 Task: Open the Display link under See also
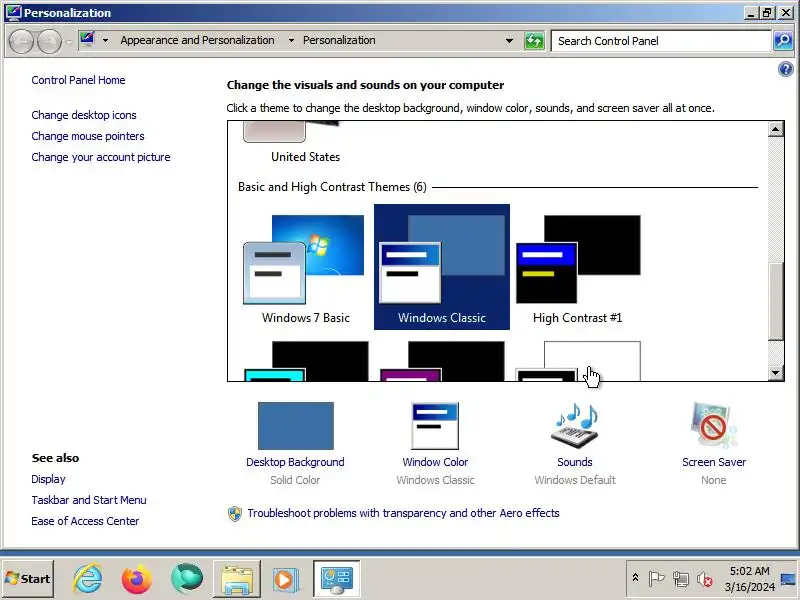coord(48,479)
